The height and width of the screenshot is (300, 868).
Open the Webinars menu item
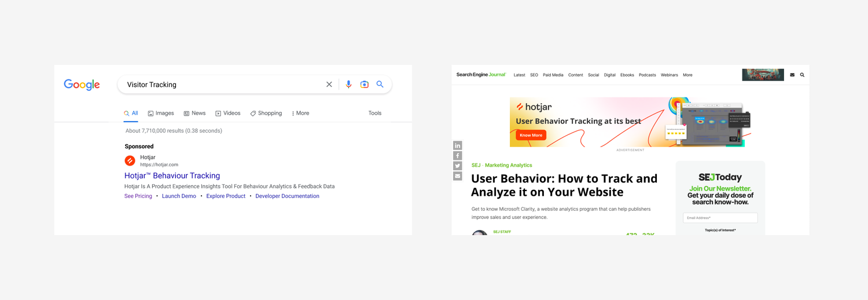coord(670,75)
